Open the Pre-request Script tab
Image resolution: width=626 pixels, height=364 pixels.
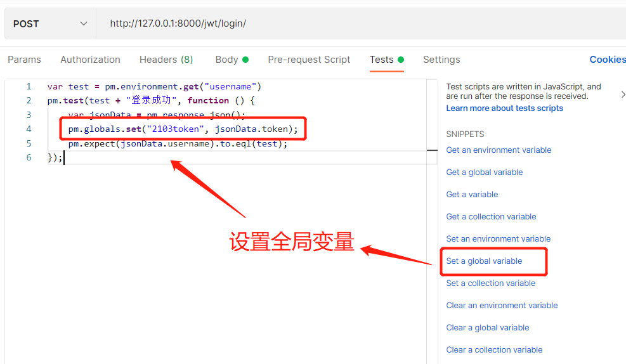309,60
